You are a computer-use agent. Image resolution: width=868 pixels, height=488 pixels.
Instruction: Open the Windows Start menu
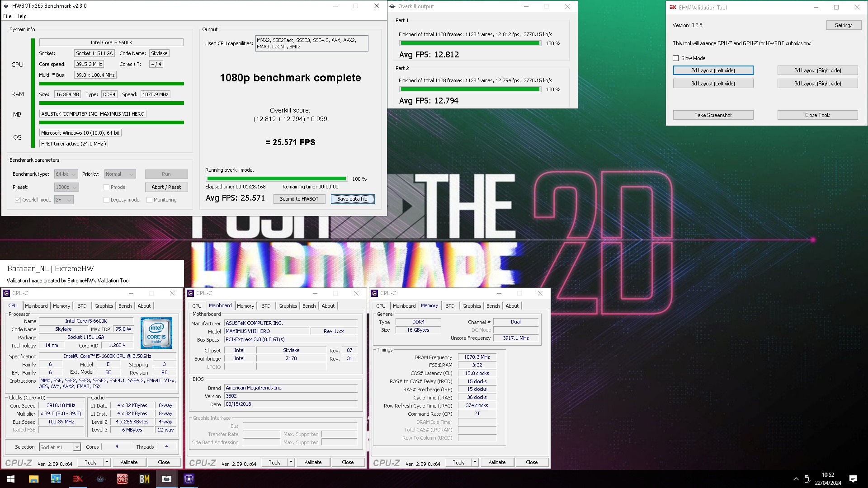[x=11, y=479]
